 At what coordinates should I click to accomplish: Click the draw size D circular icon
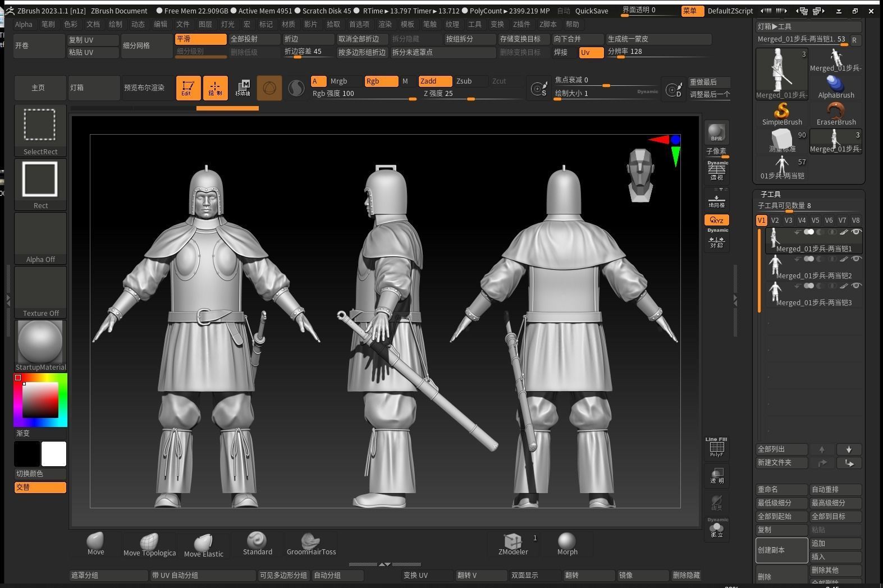(x=673, y=89)
